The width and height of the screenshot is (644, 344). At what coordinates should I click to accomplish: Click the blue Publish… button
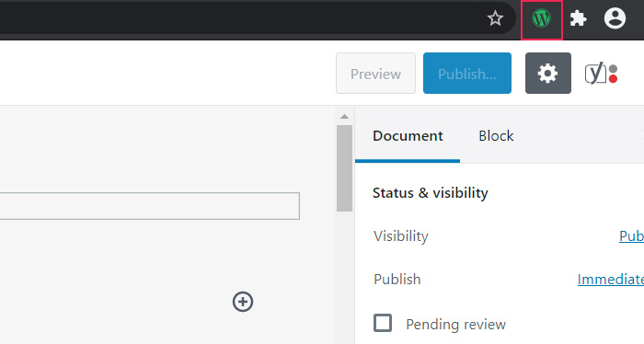(x=467, y=73)
